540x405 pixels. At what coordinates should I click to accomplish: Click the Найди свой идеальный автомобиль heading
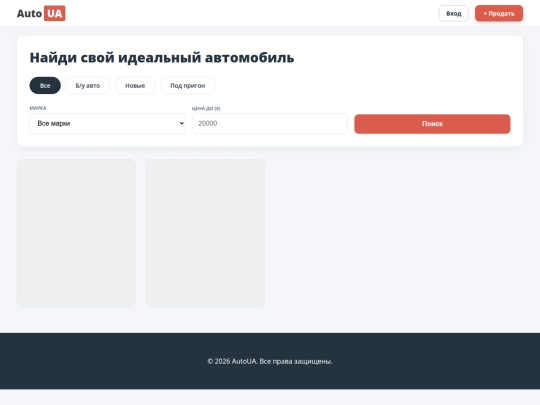click(x=162, y=58)
